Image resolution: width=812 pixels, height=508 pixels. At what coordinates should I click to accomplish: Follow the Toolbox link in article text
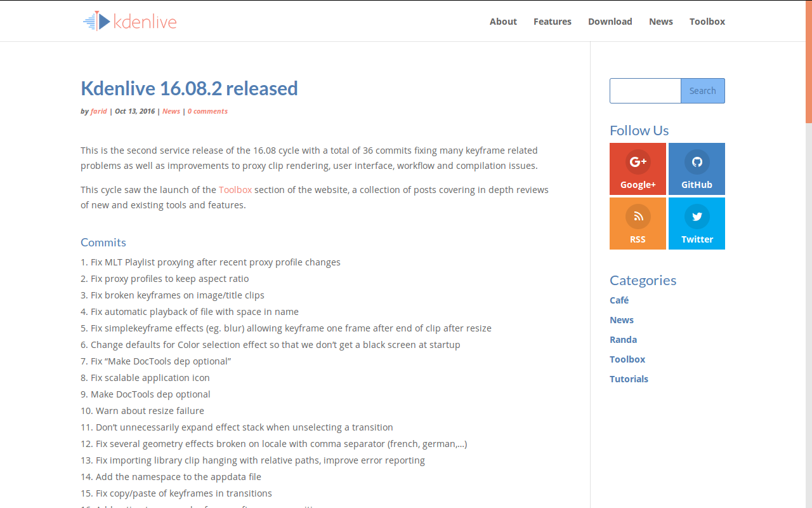(235, 190)
